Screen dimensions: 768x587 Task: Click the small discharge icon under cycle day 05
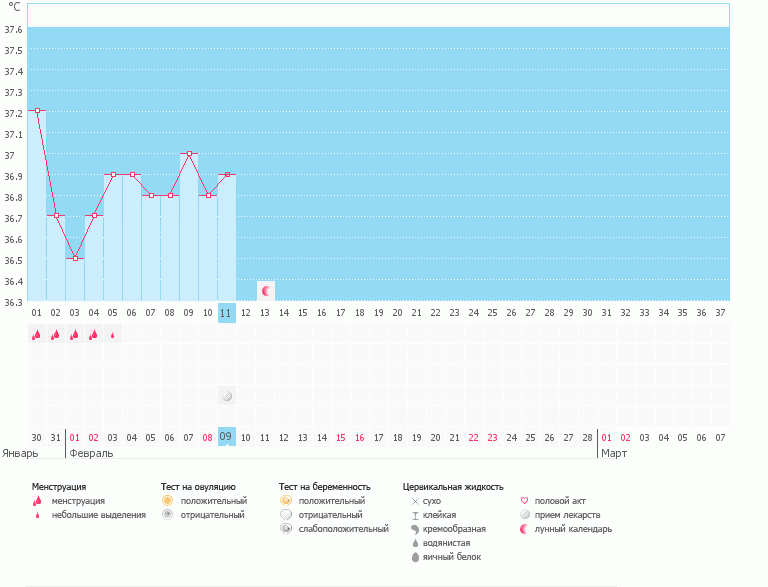pyautogui.click(x=112, y=335)
